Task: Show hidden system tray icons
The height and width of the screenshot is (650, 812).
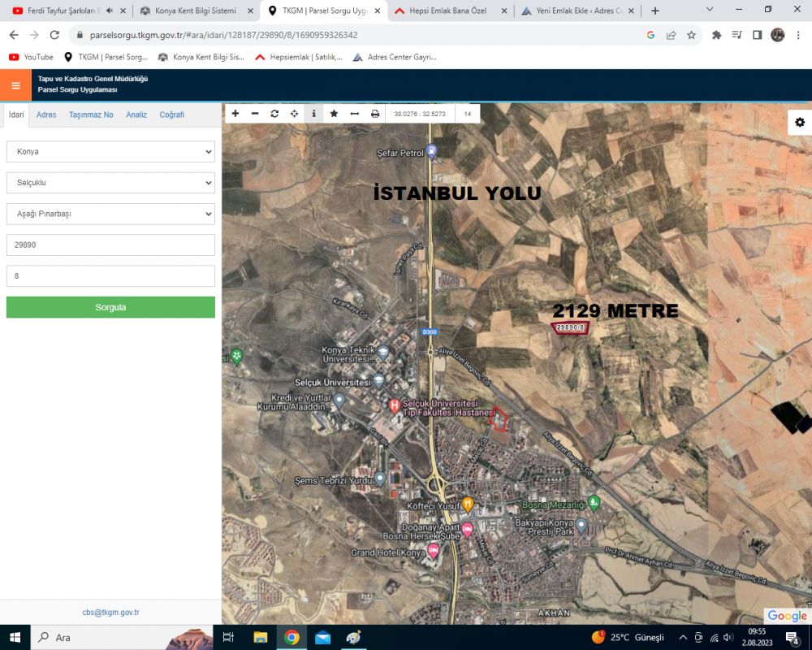Action: [x=683, y=638]
